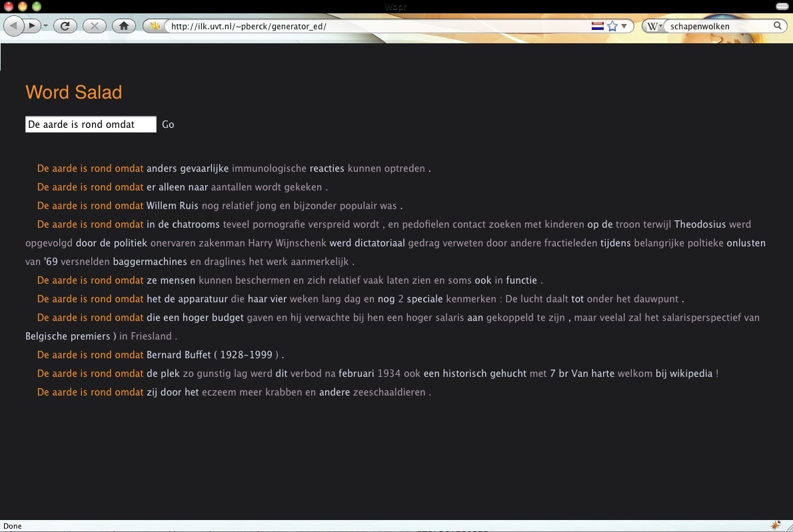
Task: Click the toolbar toggle pill in title bar
Action: [782, 6]
